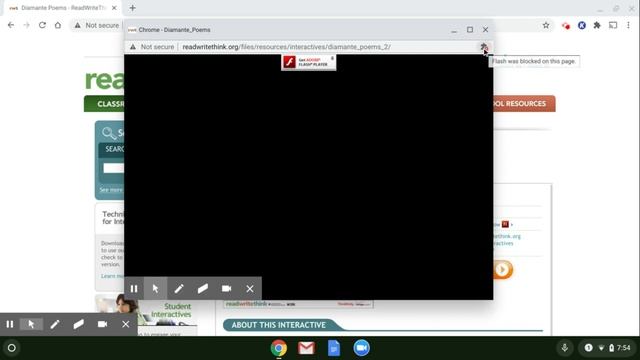
Task: Open the Extensions puzzle menu
Action: coord(597,25)
